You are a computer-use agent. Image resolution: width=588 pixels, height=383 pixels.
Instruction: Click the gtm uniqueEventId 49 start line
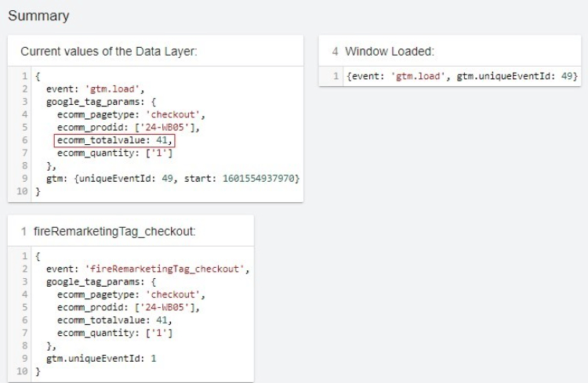pyautogui.click(x=172, y=179)
